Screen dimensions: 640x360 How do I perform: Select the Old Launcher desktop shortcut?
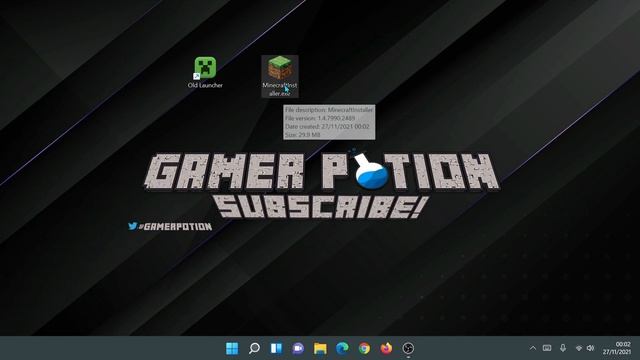pyautogui.click(x=205, y=73)
